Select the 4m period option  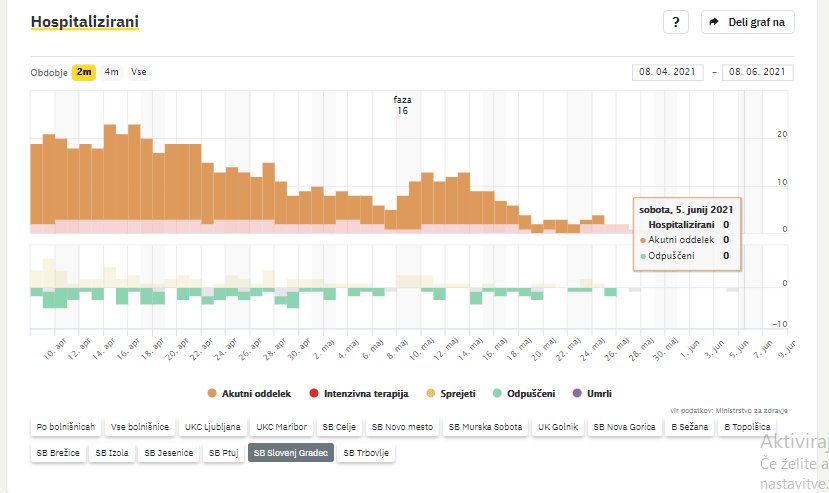112,72
